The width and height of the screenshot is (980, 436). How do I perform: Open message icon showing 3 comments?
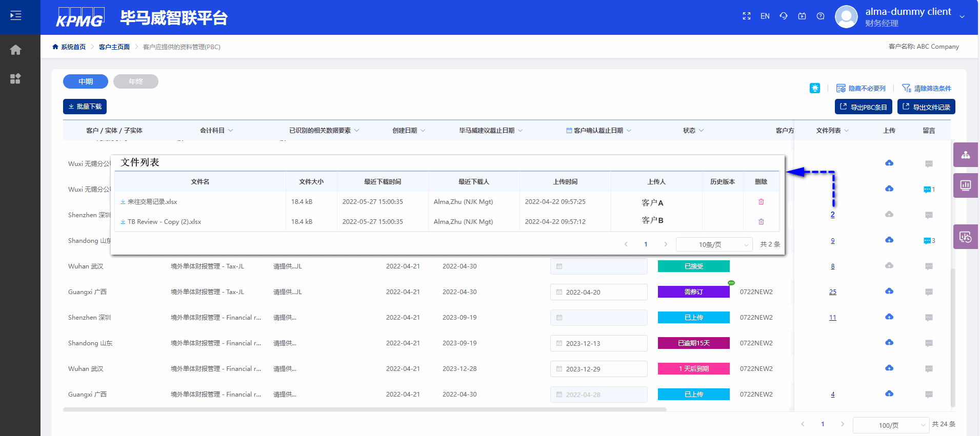coord(927,241)
